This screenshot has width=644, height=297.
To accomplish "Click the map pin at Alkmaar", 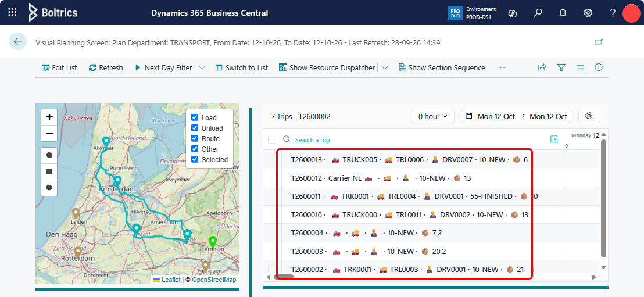I will coord(106,144).
